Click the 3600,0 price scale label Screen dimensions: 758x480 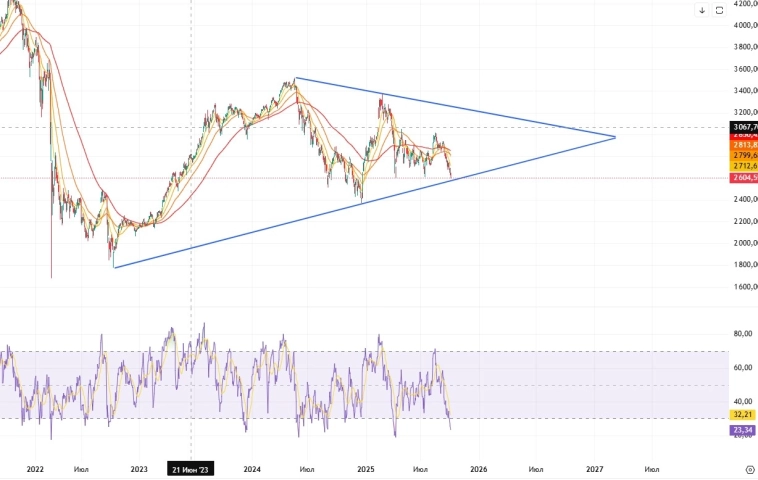745,69
